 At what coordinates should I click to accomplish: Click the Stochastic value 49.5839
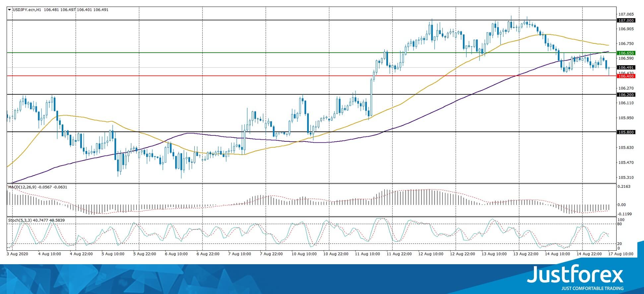point(57,220)
